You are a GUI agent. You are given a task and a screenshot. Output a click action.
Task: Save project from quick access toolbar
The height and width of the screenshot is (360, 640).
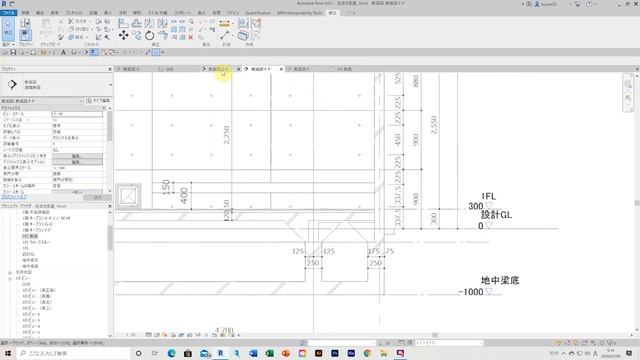coord(13,52)
